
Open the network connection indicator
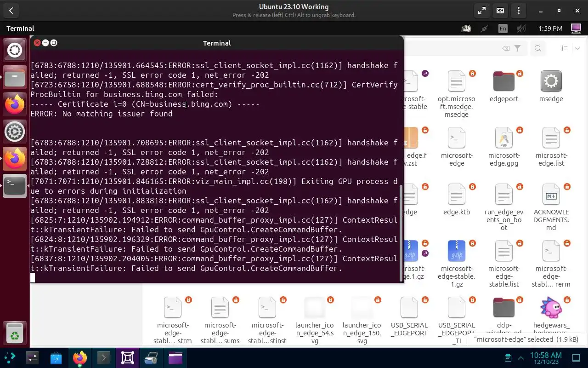(484, 29)
